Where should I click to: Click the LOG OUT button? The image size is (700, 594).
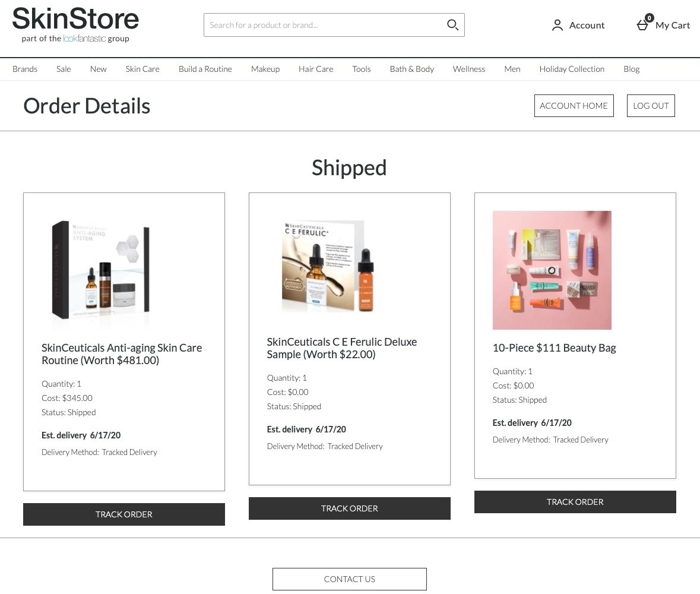coord(651,106)
